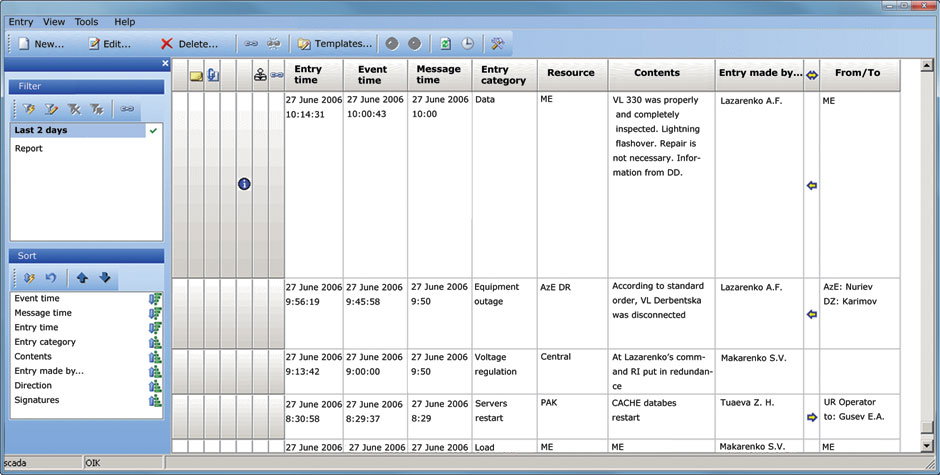Open the Help menu

click(x=125, y=22)
